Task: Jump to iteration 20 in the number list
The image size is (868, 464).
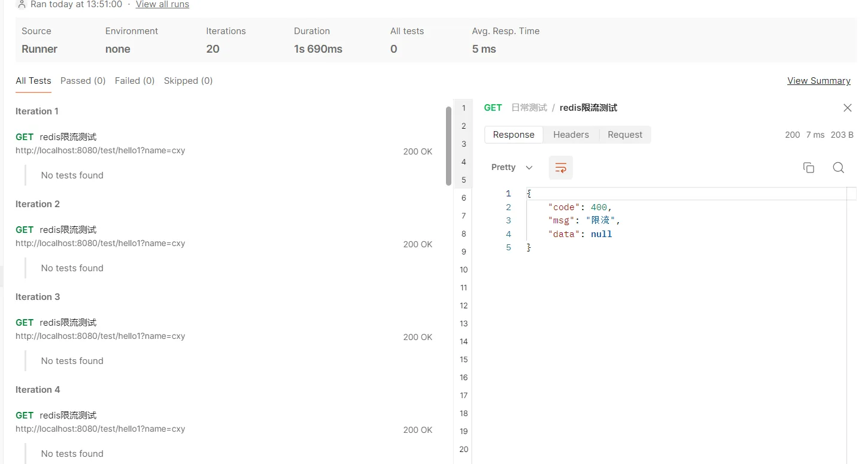Action: [x=463, y=449]
